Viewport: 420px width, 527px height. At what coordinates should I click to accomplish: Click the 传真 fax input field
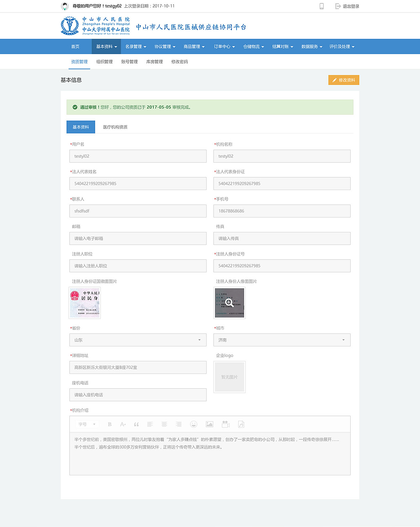click(282, 238)
